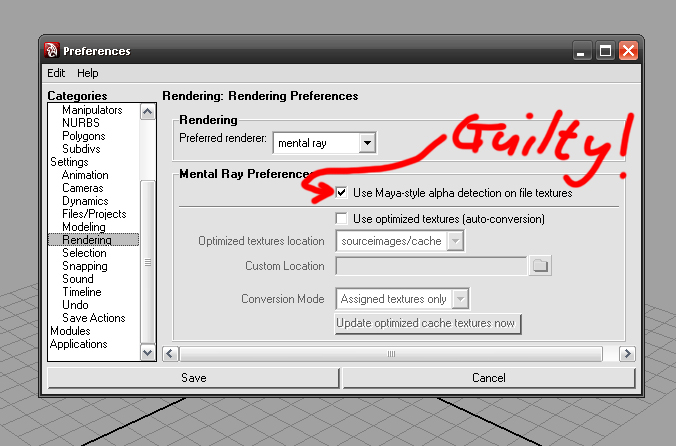Disable Maya-style alpha detection checkbox
Viewport: 676px width, 446px height.
[x=341, y=192]
